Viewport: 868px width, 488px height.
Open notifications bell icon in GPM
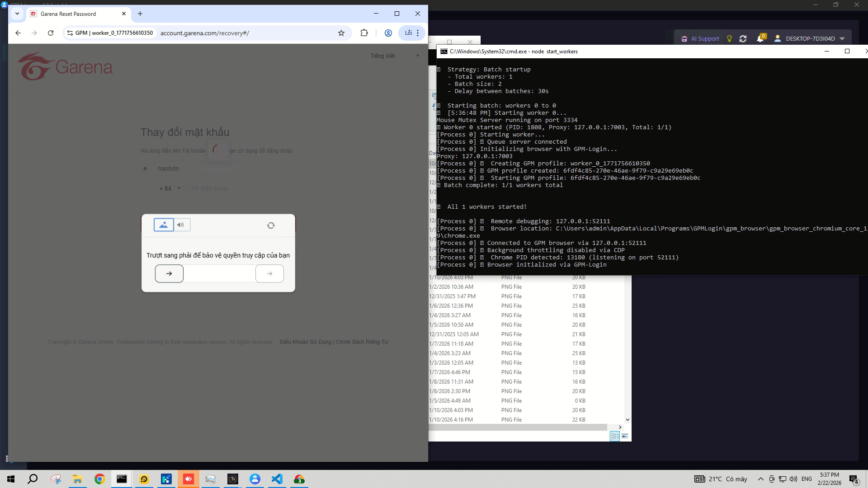[760, 39]
